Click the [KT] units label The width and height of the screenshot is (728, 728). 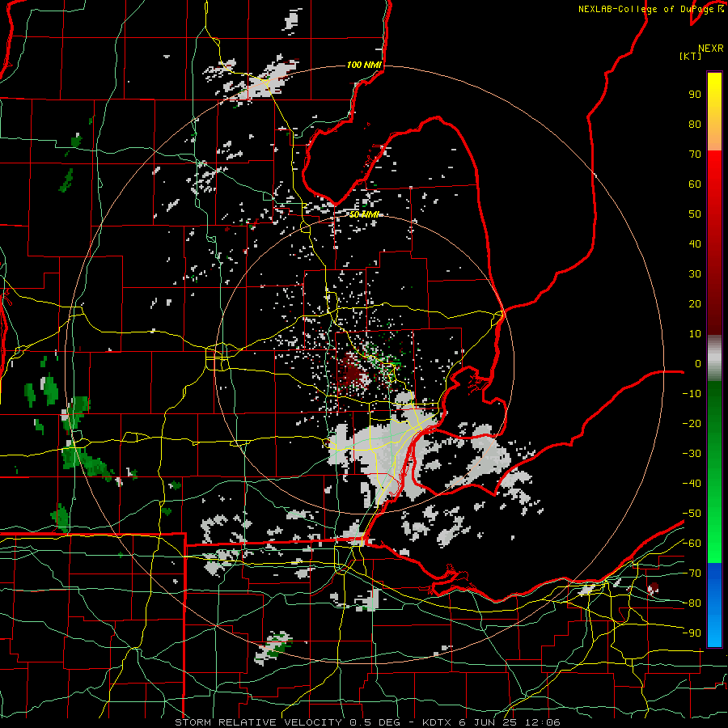pyautogui.click(x=691, y=56)
